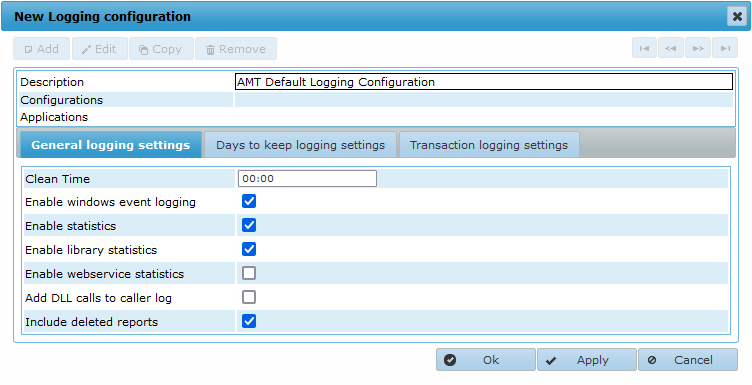Click the Apply button

587,360
